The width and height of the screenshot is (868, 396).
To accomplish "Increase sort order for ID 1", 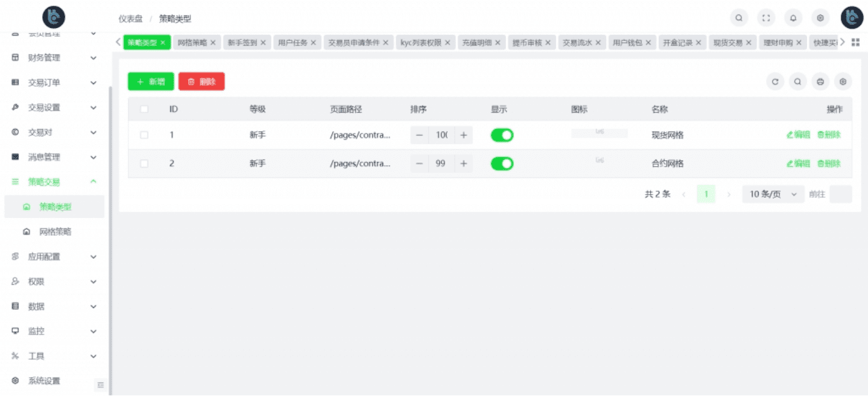I will point(464,135).
